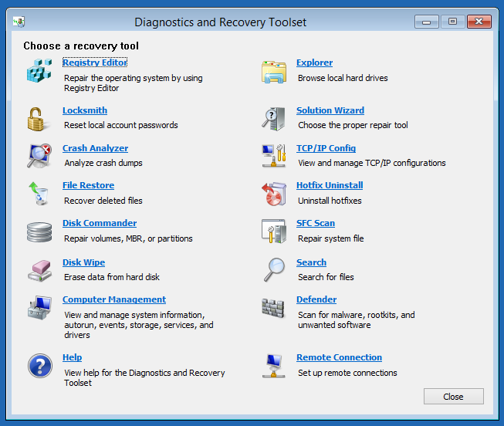Launch the Defender link

coord(316,299)
